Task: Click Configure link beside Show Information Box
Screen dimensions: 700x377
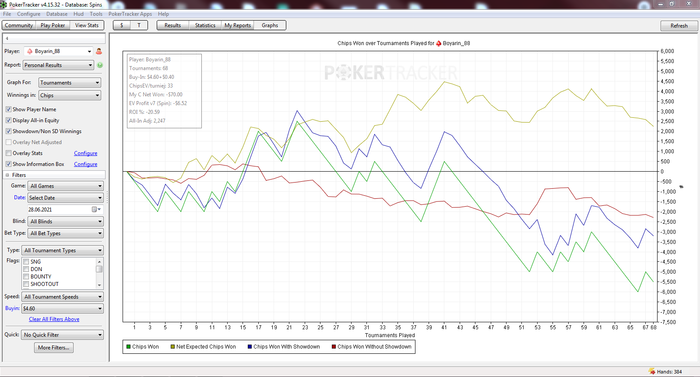Action: [x=85, y=164]
